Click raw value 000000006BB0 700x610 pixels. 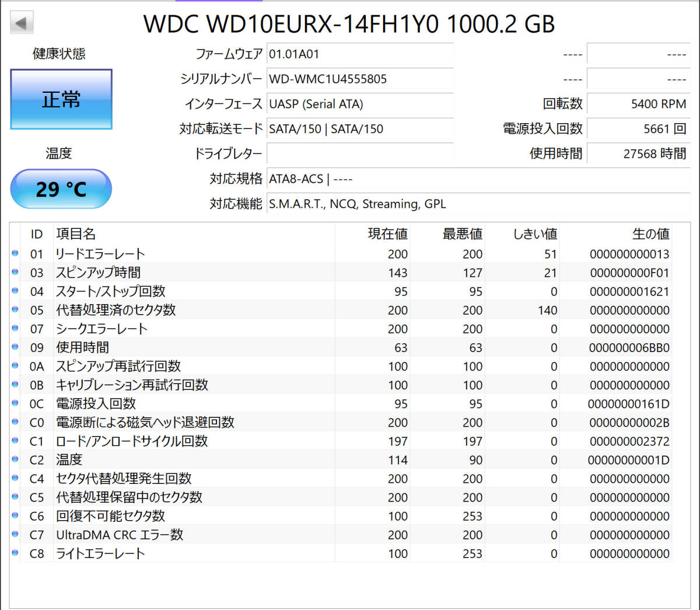[x=629, y=347]
